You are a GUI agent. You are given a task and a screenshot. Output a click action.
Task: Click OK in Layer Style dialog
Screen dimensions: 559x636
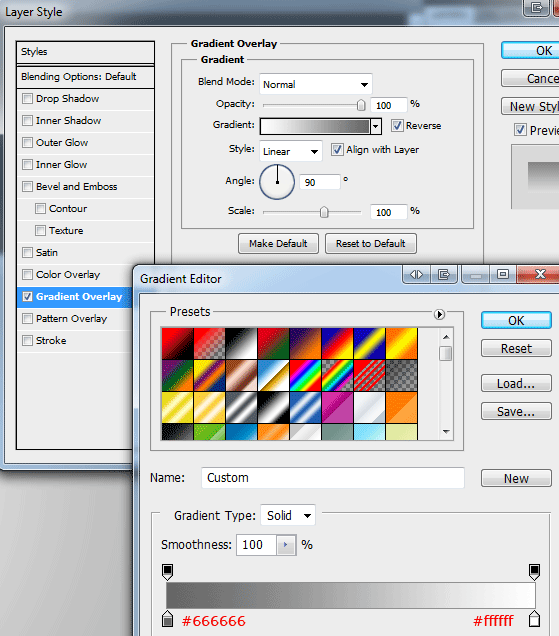click(x=530, y=50)
